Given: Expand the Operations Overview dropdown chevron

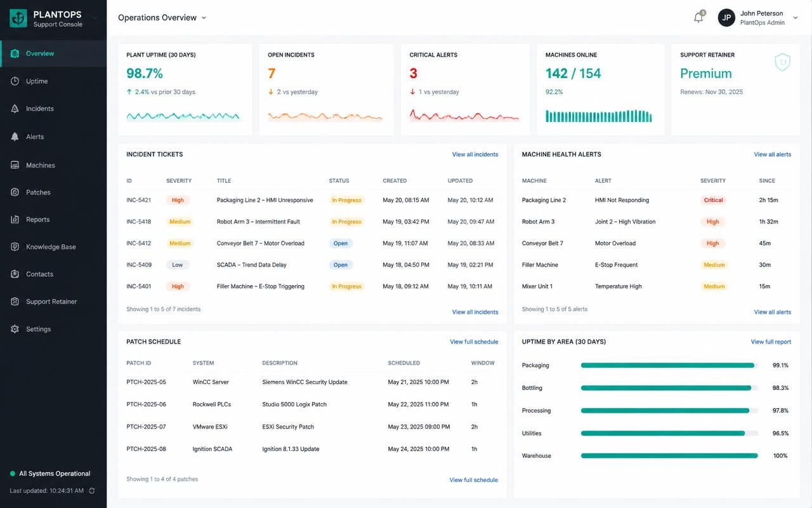Looking at the screenshot, I should pyautogui.click(x=204, y=18).
